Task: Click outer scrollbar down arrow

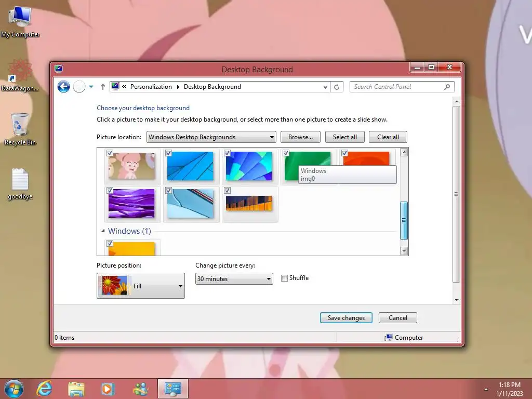Action: pyautogui.click(x=456, y=300)
